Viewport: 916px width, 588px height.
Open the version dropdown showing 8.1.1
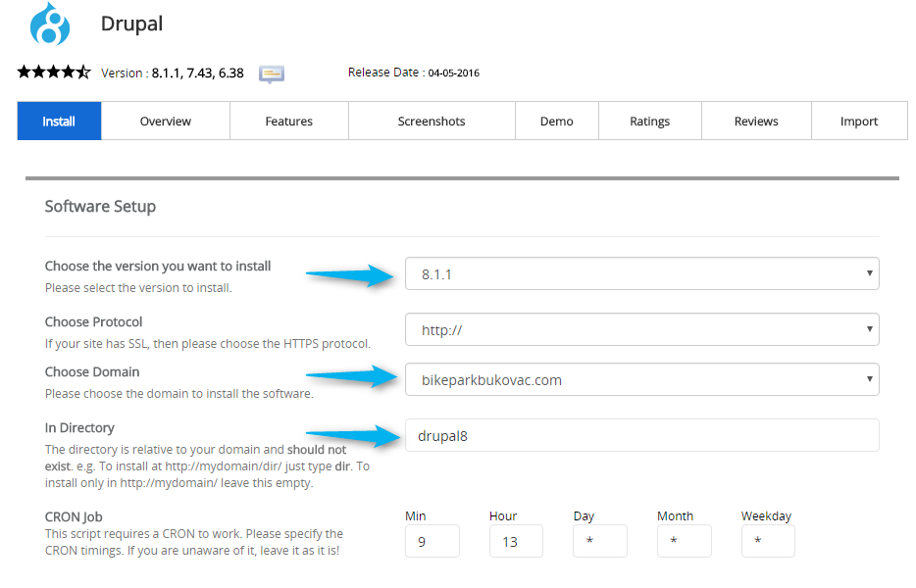click(x=642, y=273)
